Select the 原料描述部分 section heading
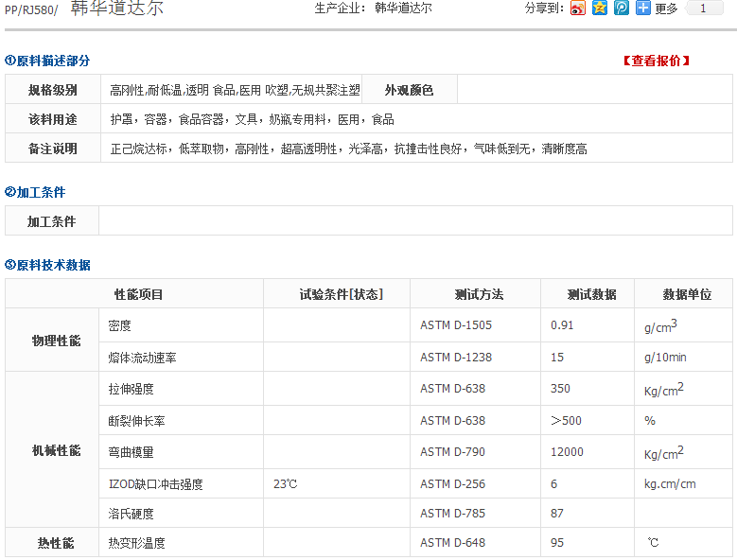737x560 pixels. 47,61
